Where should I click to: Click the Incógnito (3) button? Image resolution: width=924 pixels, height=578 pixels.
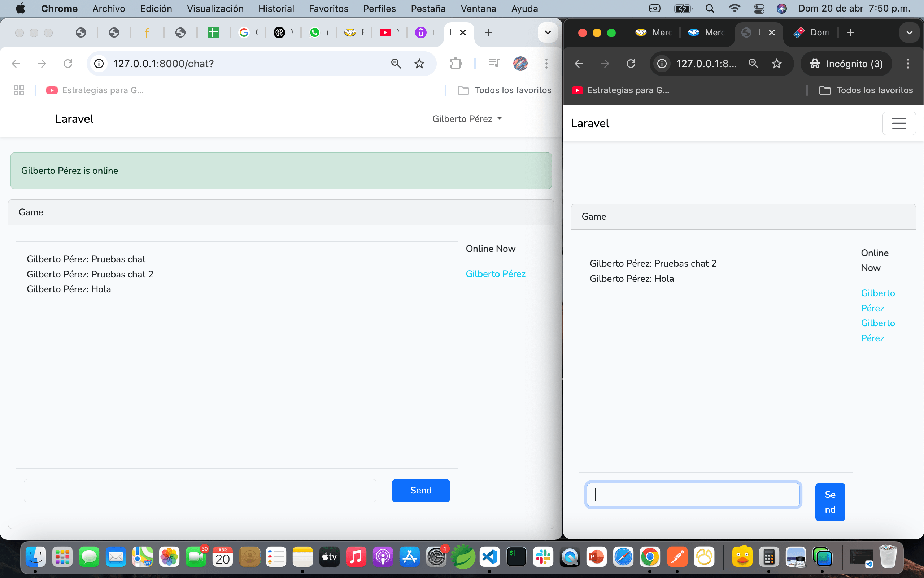click(846, 64)
